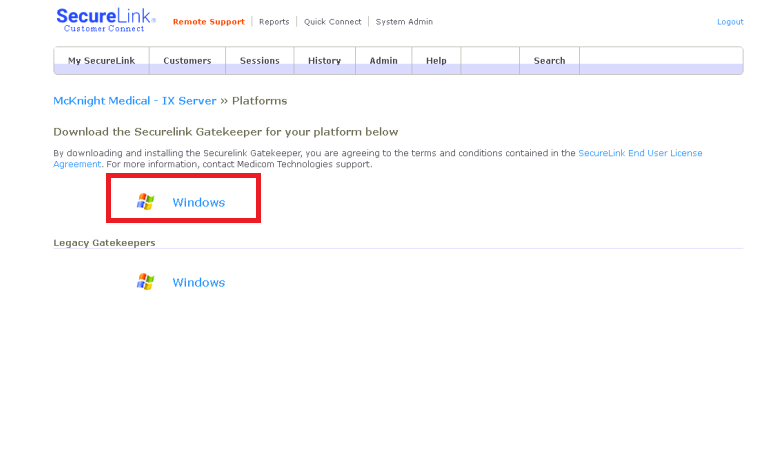Click the Legacy Gatekeepers heading

pyautogui.click(x=104, y=243)
